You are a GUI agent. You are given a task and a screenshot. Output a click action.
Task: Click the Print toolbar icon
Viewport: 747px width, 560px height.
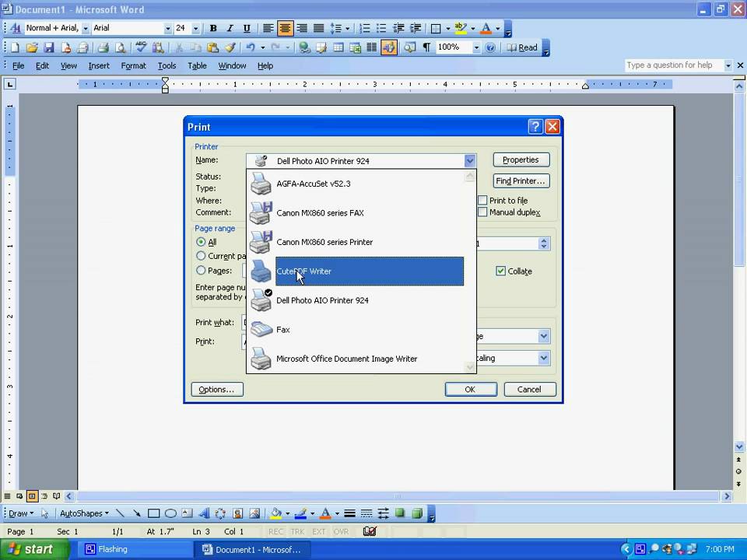[103, 47]
